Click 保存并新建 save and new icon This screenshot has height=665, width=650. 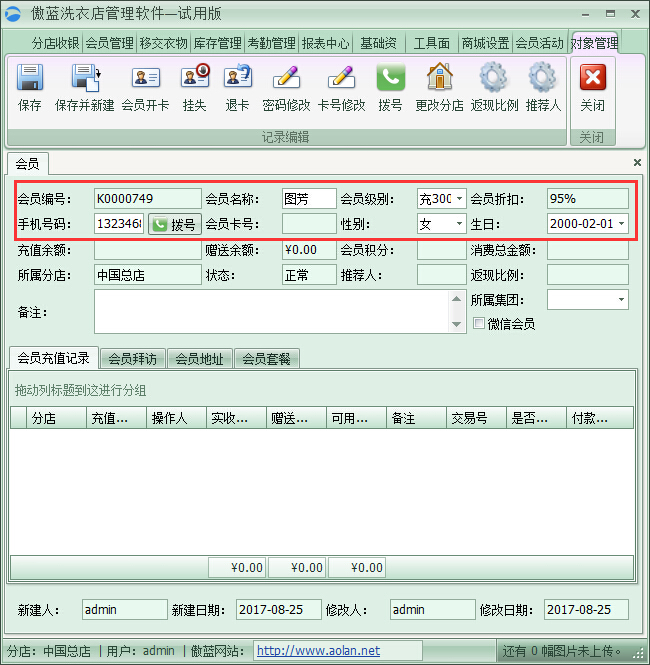click(84, 79)
